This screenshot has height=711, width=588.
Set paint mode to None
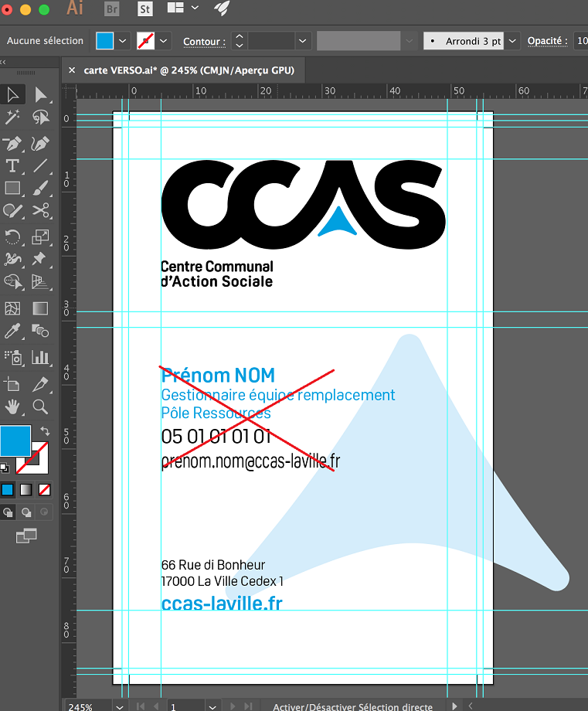tap(45, 489)
